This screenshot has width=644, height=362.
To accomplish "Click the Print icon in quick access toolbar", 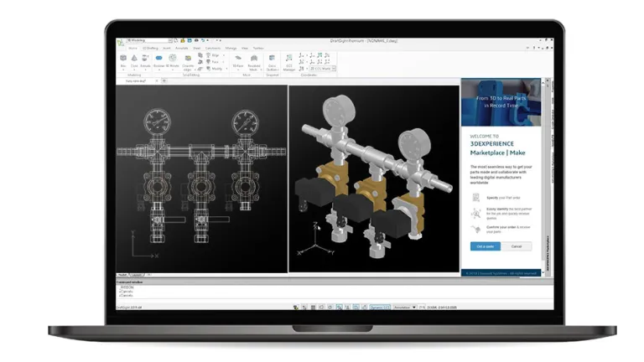I will 196,40.
